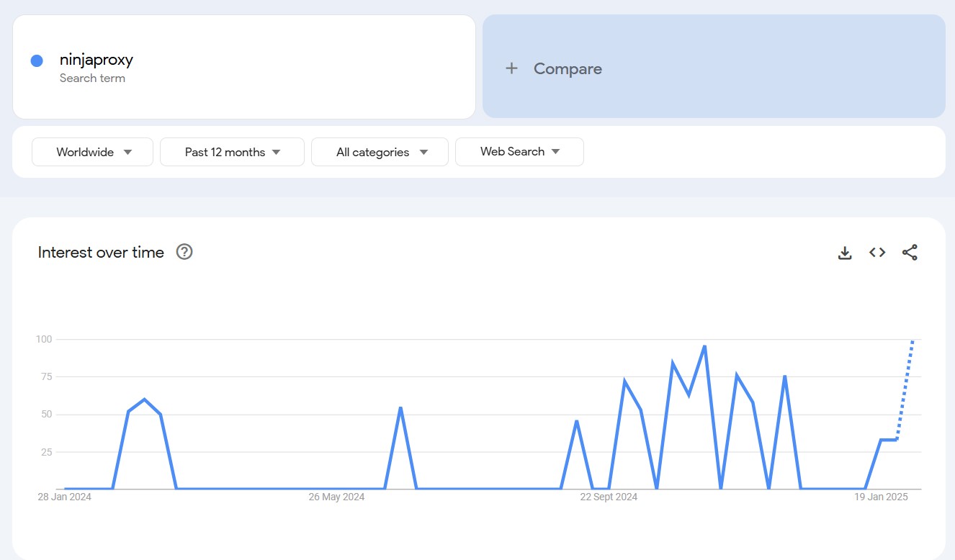
Task: Click the dotted forecast line segment
Action: coord(905,389)
